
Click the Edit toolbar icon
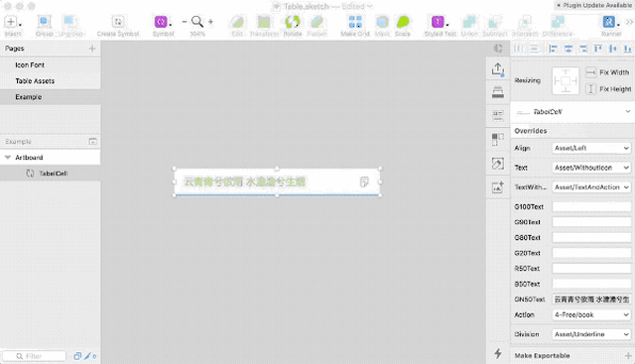click(237, 22)
